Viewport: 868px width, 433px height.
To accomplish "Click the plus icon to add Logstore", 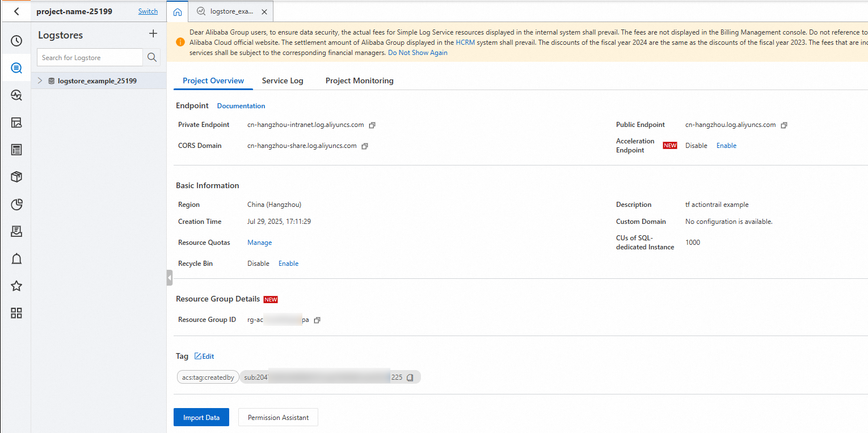I will point(153,34).
